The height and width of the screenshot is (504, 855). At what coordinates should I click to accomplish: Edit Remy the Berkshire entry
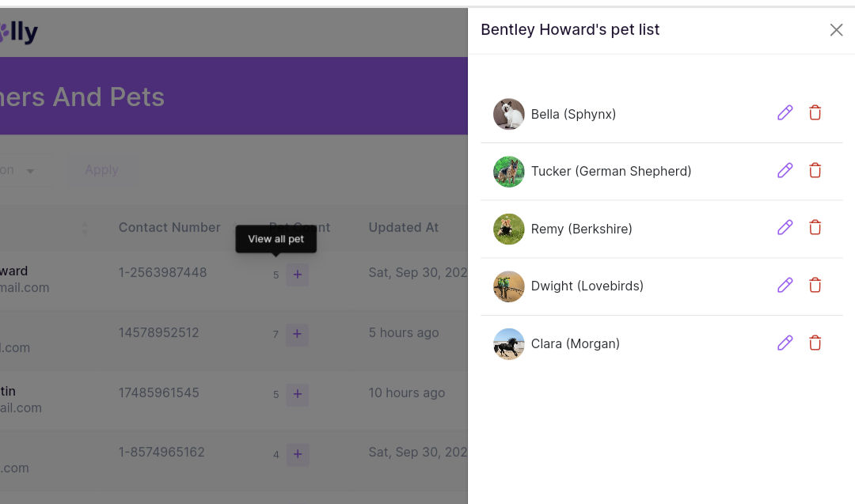(x=785, y=228)
